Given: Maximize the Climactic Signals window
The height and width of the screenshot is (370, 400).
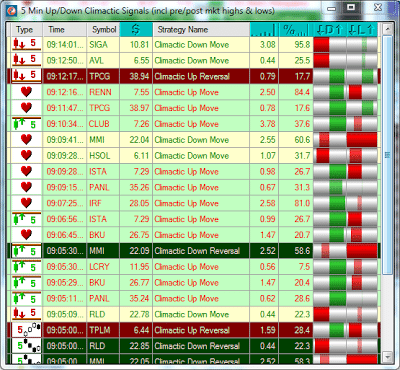Looking at the screenshot, I should [351, 7].
